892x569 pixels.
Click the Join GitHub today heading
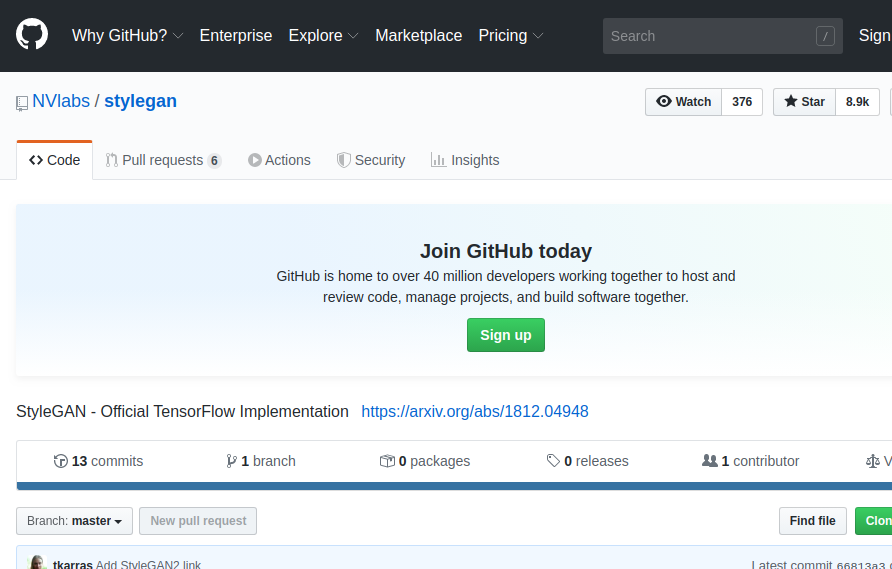click(x=506, y=251)
